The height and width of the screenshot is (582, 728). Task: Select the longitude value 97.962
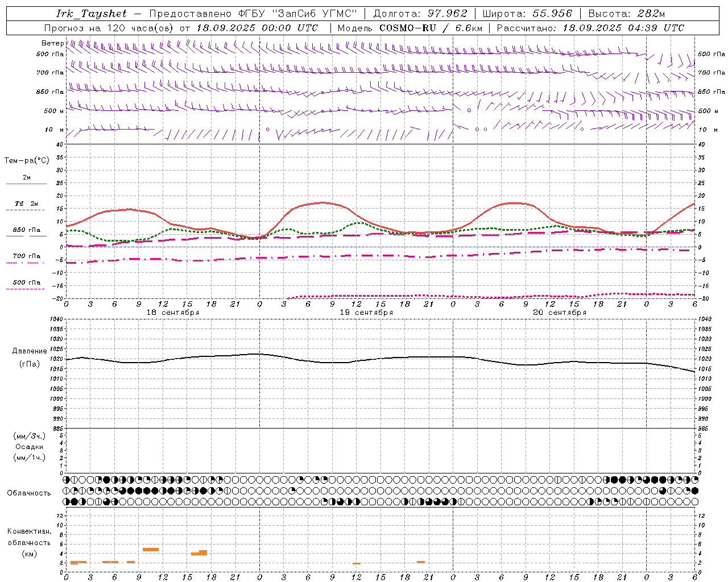448,14
